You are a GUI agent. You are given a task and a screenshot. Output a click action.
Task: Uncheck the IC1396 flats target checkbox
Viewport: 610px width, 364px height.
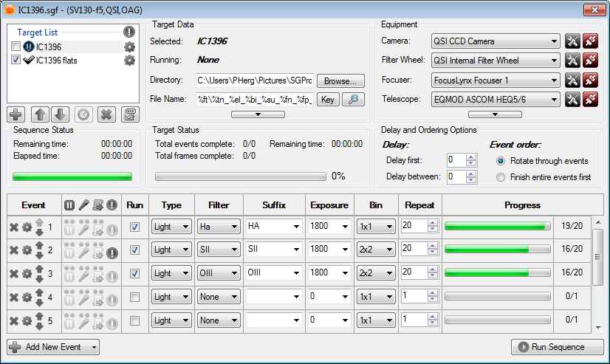[16, 60]
